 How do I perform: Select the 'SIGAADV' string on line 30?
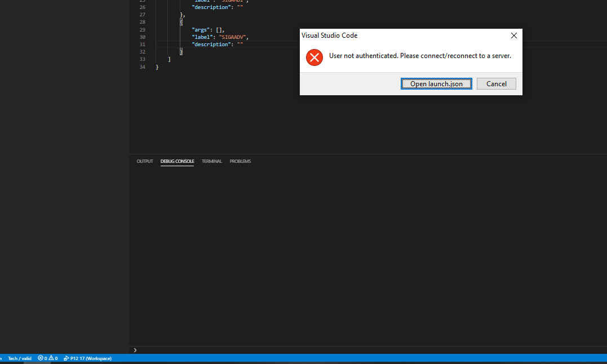(233, 37)
